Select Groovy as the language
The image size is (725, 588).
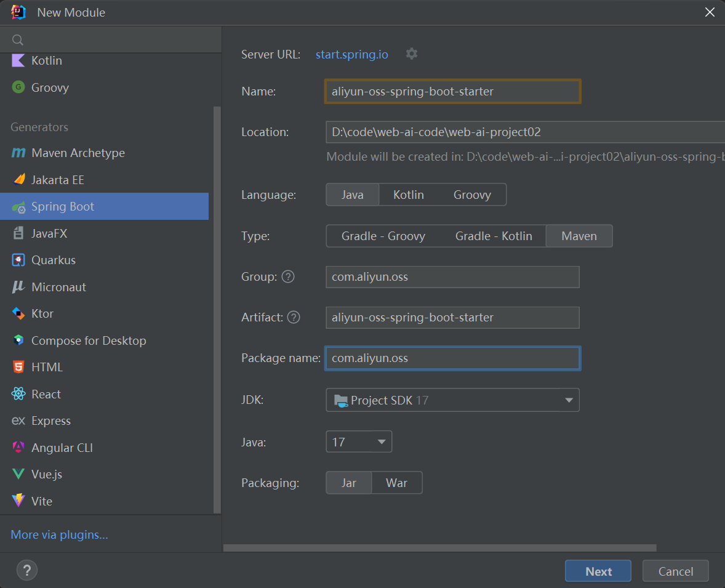(x=472, y=195)
